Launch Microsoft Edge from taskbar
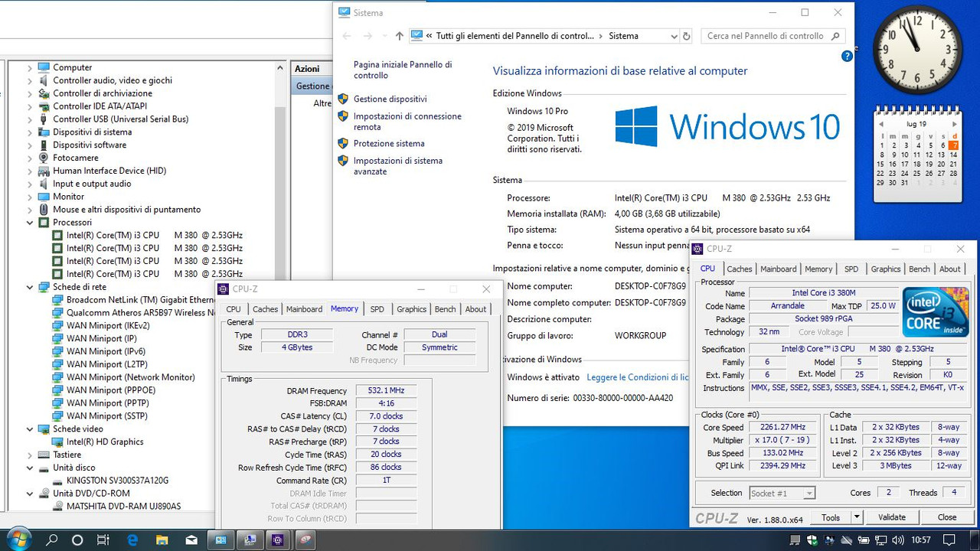 click(132, 540)
